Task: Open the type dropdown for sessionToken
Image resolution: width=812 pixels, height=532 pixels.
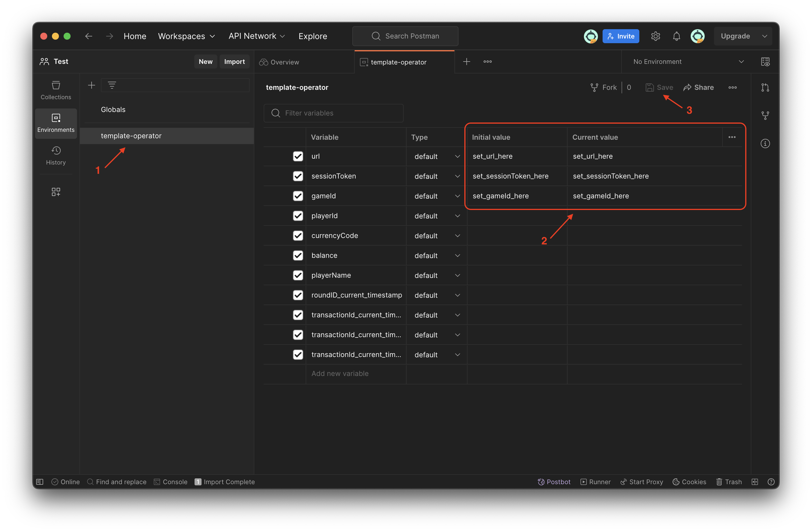Action: pyautogui.click(x=437, y=176)
